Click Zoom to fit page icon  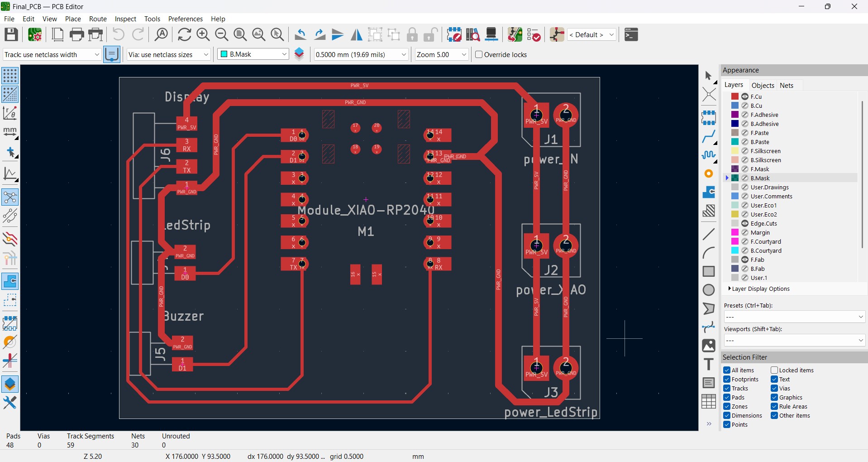(240, 34)
